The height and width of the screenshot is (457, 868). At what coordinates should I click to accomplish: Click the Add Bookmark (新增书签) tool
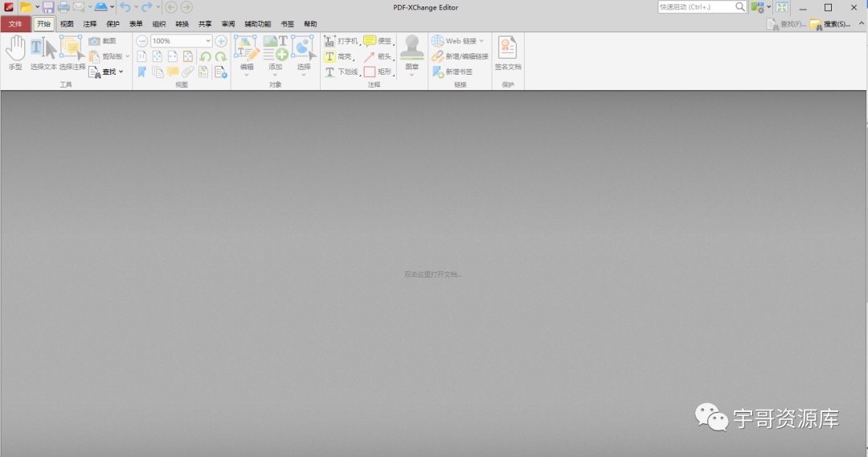[x=452, y=72]
